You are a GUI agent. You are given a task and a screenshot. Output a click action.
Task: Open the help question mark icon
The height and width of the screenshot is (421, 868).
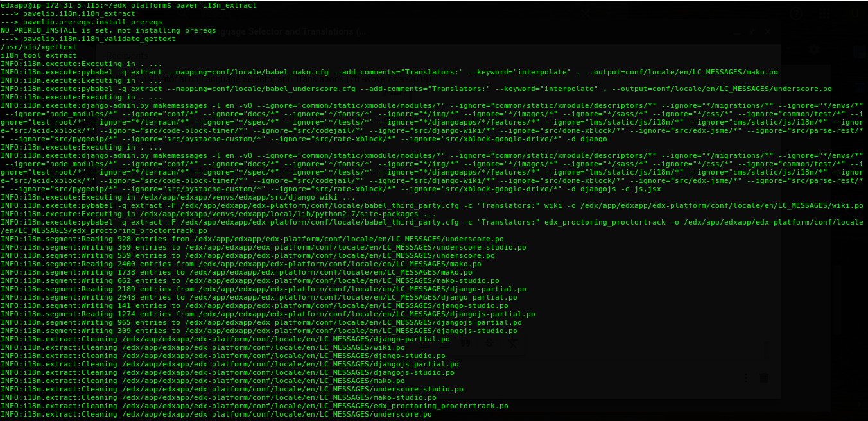[x=795, y=13]
